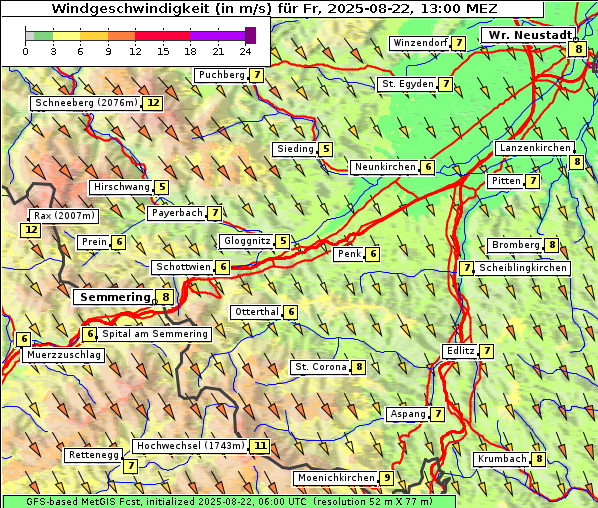Select the Schneeberg (2076m) label

click(x=85, y=103)
